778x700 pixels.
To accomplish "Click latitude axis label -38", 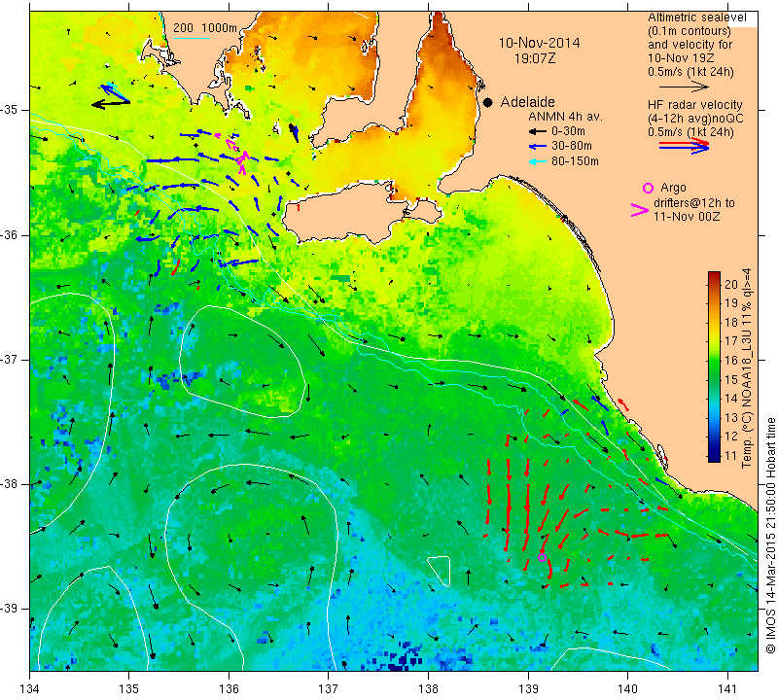I will (x=11, y=484).
